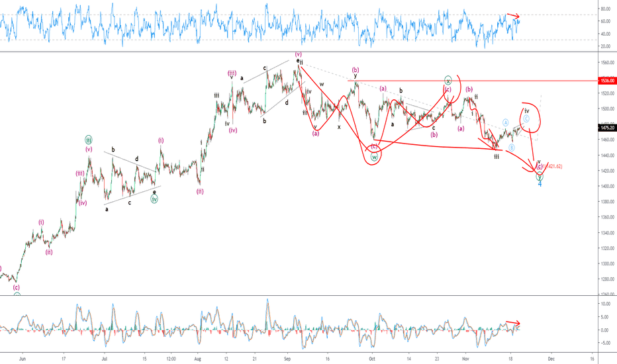Select the red horizontal line at 1536
The width and height of the screenshot is (617, 364).
(x=472, y=81)
